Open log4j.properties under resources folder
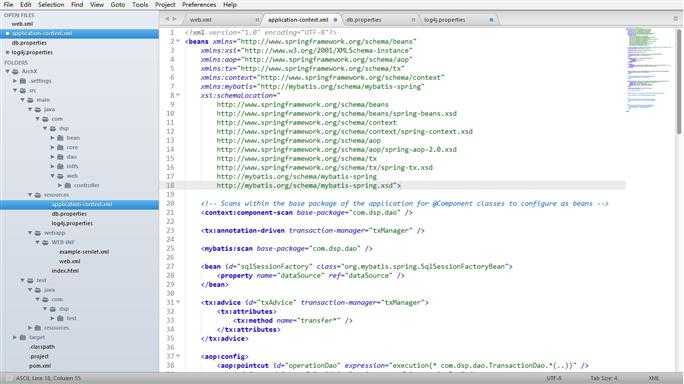This screenshot has height=384, width=684. 72,223
